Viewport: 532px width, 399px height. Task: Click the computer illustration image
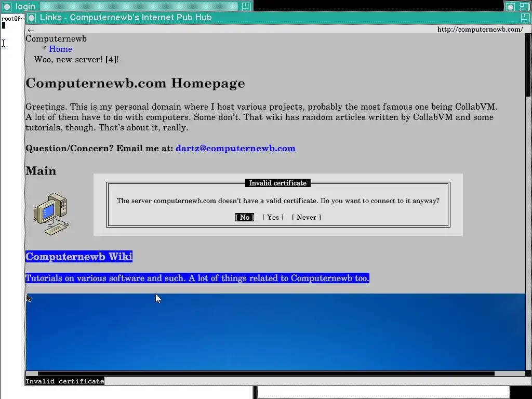(x=51, y=214)
